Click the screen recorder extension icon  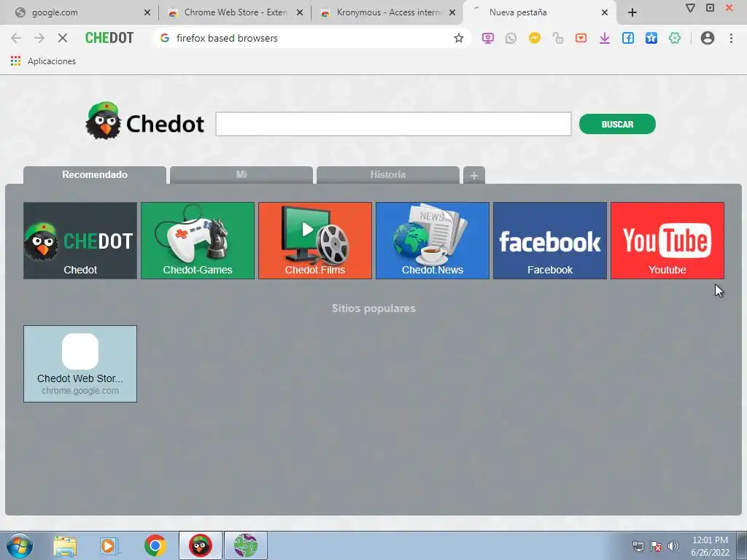487,38
